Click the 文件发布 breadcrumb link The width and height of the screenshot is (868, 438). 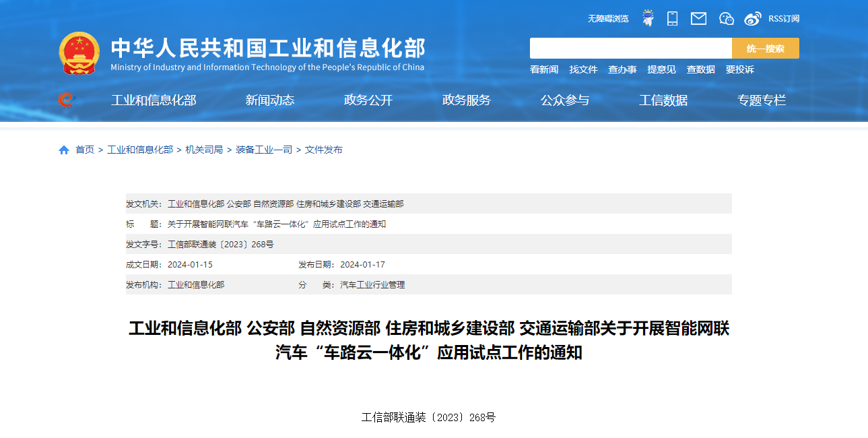[x=323, y=150]
